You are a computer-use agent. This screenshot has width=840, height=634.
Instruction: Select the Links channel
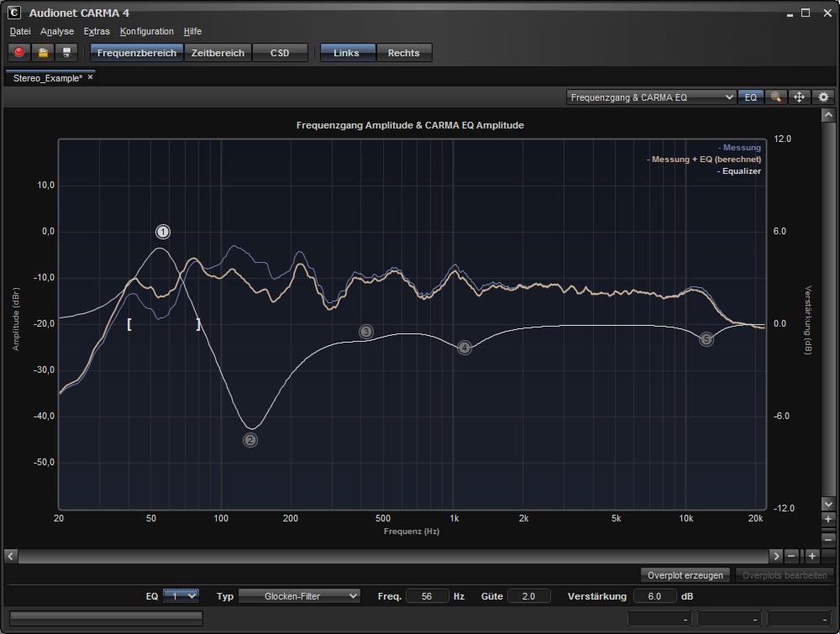tap(347, 52)
